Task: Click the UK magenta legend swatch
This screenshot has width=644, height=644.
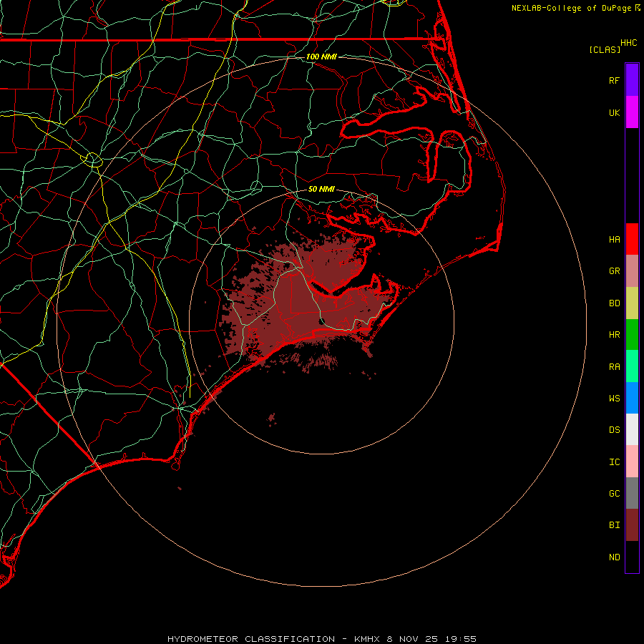Action: 632,112
